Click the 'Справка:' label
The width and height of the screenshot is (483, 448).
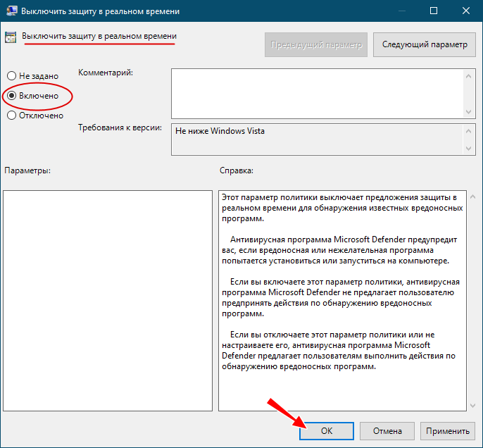[237, 170]
